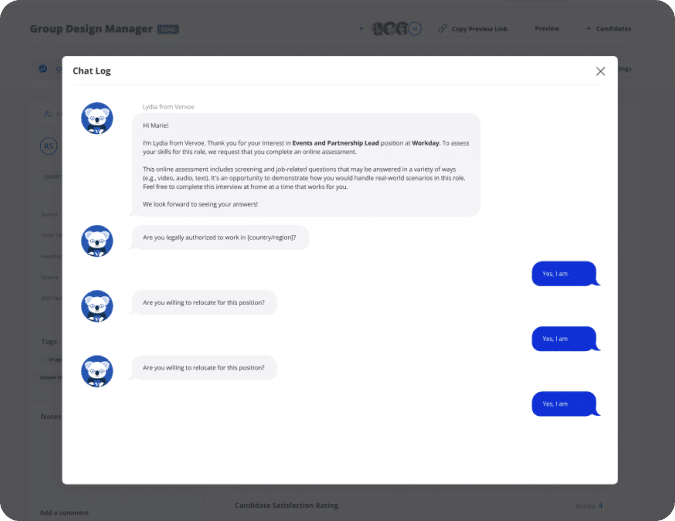
Task: Click the badge next to Group Design Manager title
Action: coord(168,29)
